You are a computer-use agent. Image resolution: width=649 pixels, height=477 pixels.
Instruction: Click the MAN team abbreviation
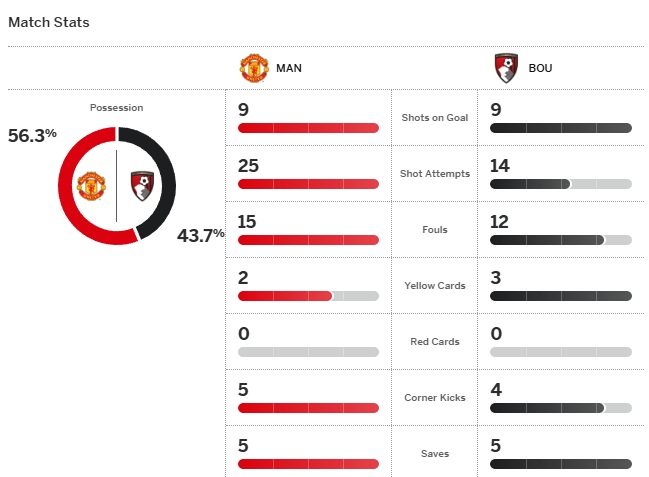289,69
